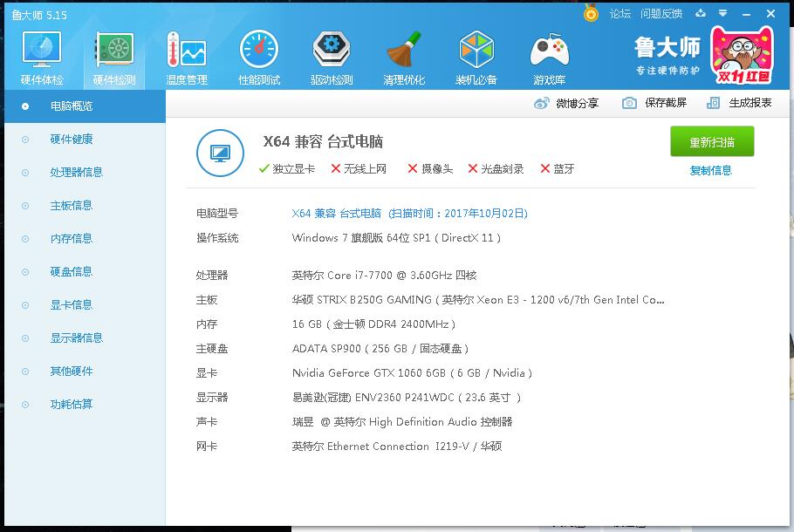Image resolution: width=794 pixels, height=532 pixels.
Task: Click the 双11红包 promotional mascot banner
Action: 743,55
